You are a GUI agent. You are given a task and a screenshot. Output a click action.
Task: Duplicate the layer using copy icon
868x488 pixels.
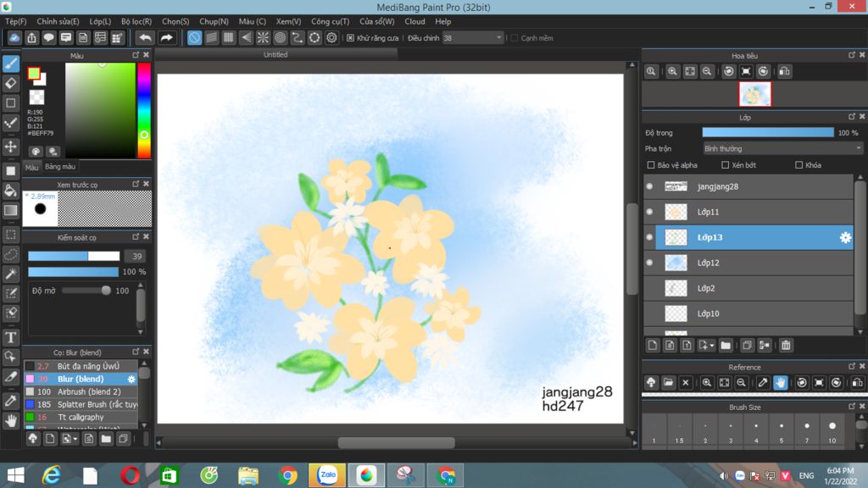pyautogui.click(x=747, y=346)
